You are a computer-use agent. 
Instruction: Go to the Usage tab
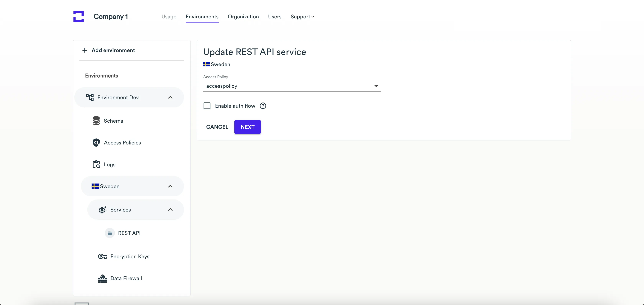point(169,17)
